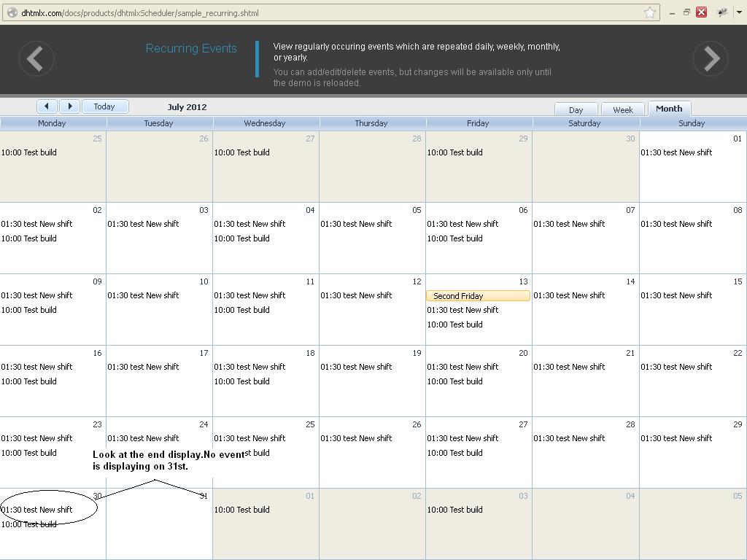The image size is (747, 560).
Task: Select the 01:30 test New shift on July 30
Action: coord(36,510)
